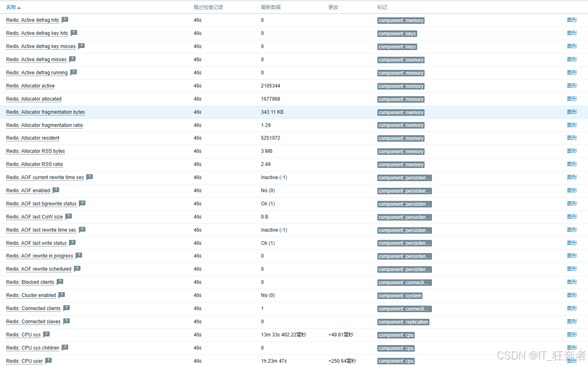Show help icon for Blocked clients
The width and height of the screenshot is (588, 366).
(60, 282)
